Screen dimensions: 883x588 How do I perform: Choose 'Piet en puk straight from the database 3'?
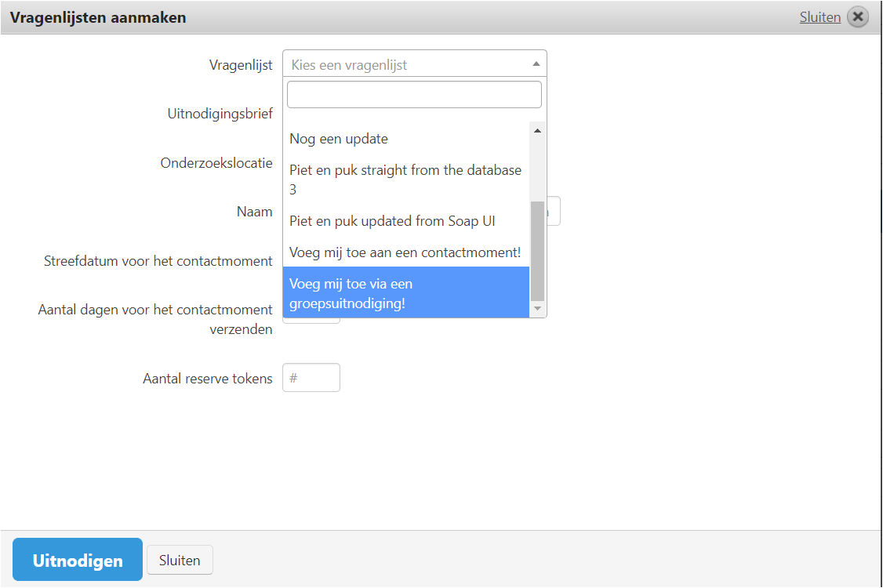405,180
